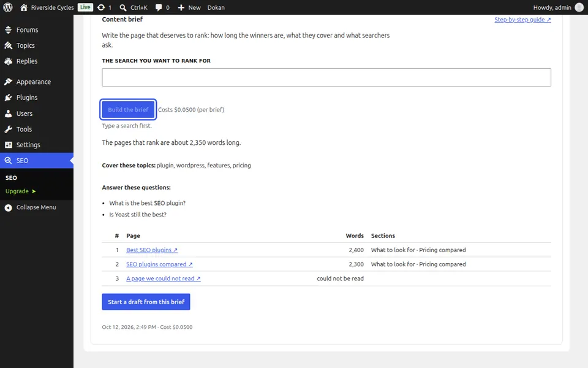
Task: Click the Forums sidebar icon
Action: (8, 29)
